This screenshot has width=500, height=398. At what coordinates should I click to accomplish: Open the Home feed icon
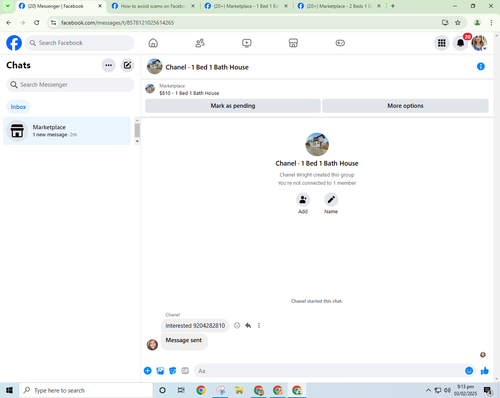coord(153,43)
